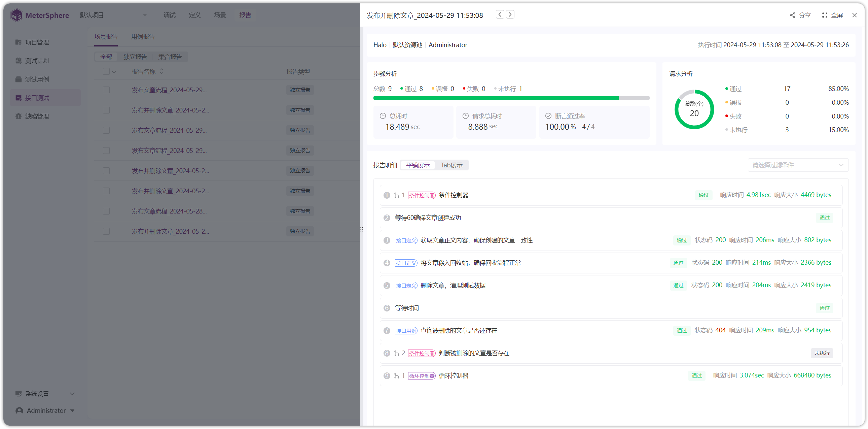
Task: Toggle the select-all header checkbox
Action: point(106,71)
